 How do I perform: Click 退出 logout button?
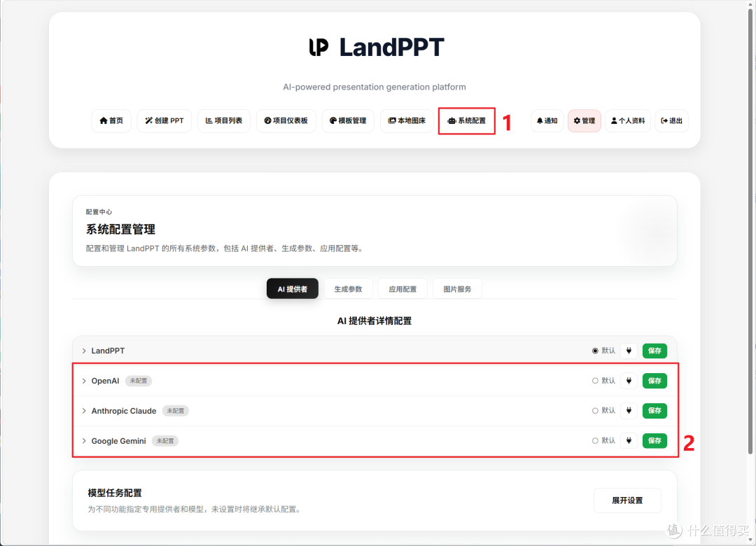pyautogui.click(x=671, y=120)
